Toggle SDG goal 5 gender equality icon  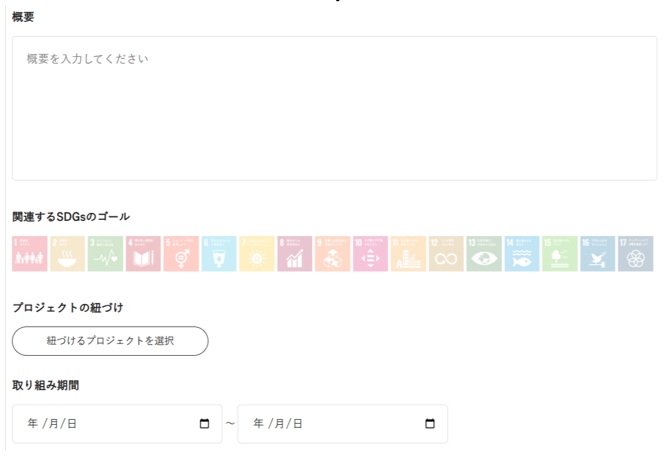[x=181, y=254]
